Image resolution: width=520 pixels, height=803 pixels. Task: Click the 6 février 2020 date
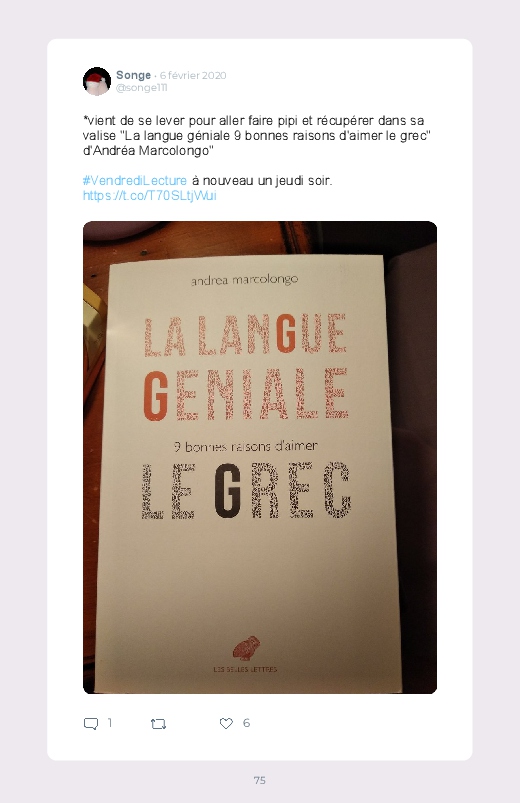pos(193,75)
